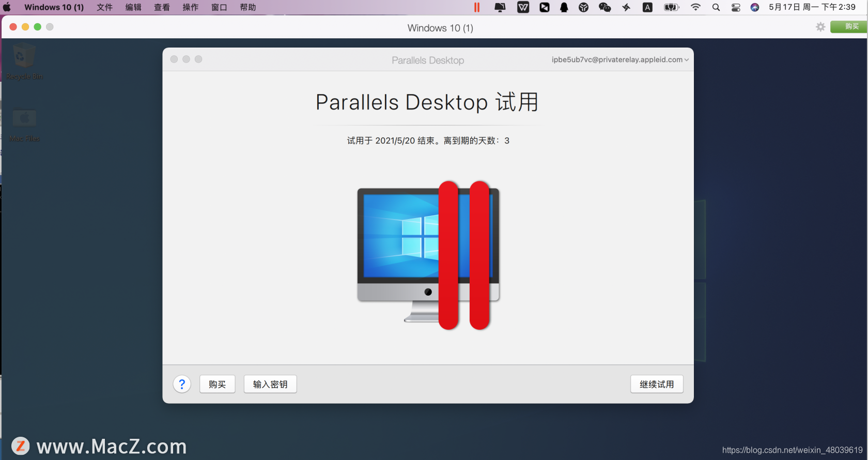868x460 pixels.
Task: Open the 帮助 menu
Action: click(247, 7)
